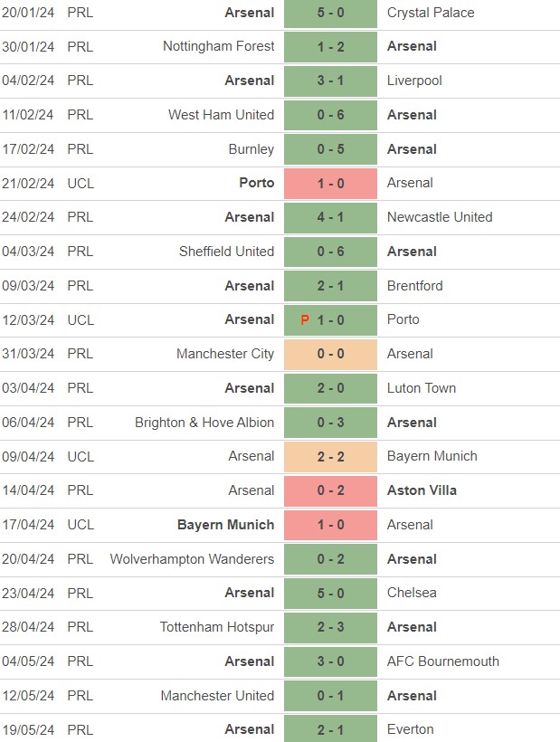The width and height of the screenshot is (560, 742).
Task: Click the Luton Town team link
Action: point(421,388)
